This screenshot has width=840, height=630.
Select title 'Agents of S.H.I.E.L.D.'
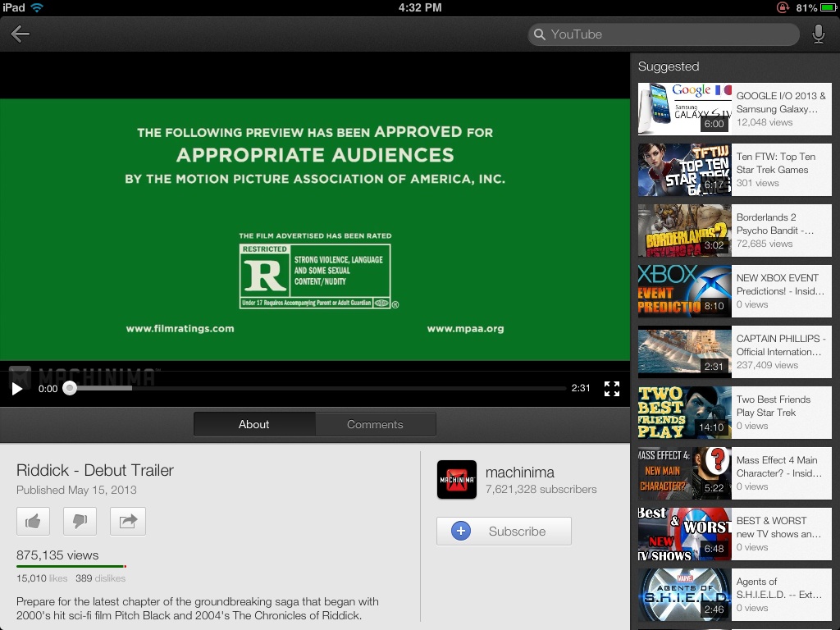(779, 587)
